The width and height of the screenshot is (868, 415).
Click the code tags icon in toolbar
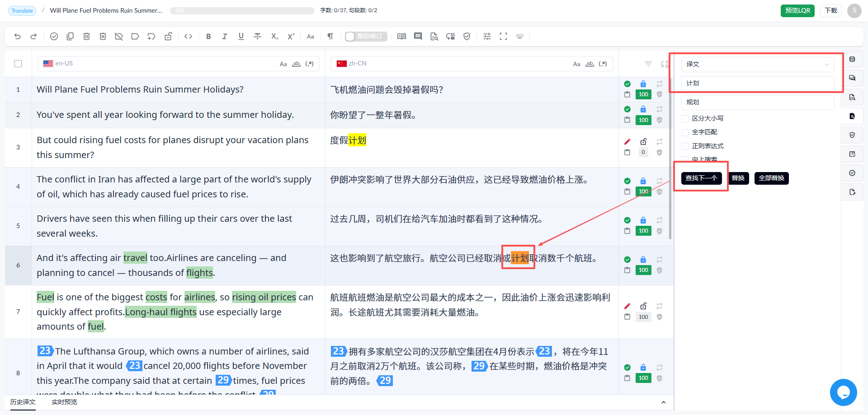(189, 37)
